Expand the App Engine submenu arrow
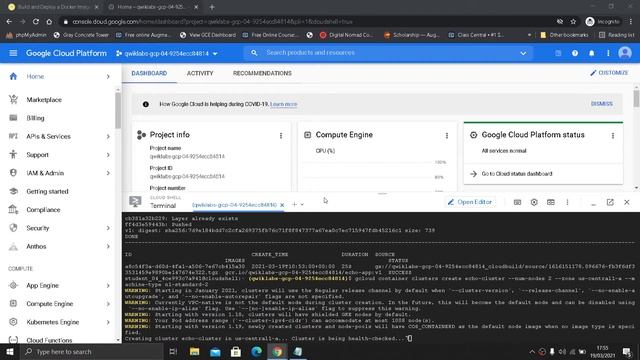The width and height of the screenshot is (640, 360). tap(108, 285)
